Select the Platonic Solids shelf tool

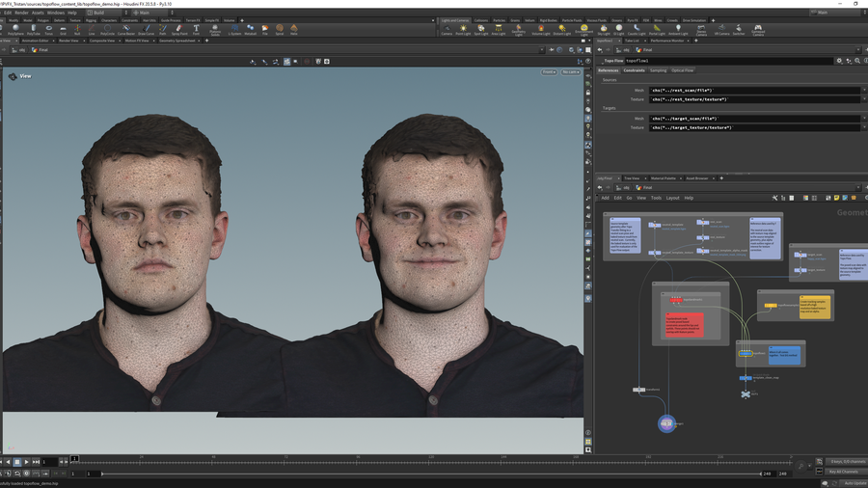tap(215, 29)
